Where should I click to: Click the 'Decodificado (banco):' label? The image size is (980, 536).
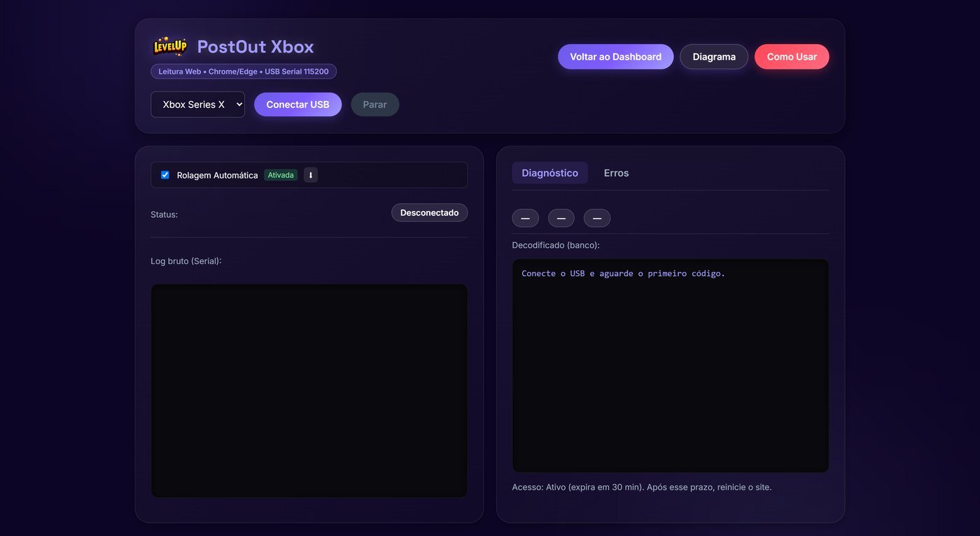(x=556, y=245)
